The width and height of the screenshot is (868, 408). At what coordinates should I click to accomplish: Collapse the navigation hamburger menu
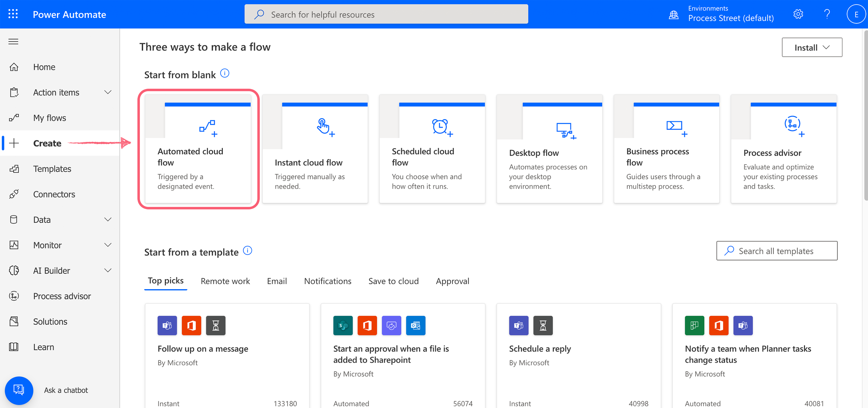(x=13, y=41)
